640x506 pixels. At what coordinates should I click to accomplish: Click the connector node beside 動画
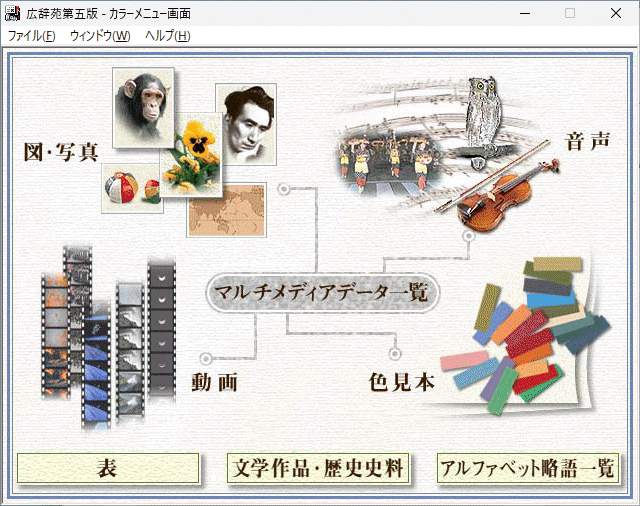pyautogui.click(x=206, y=359)
